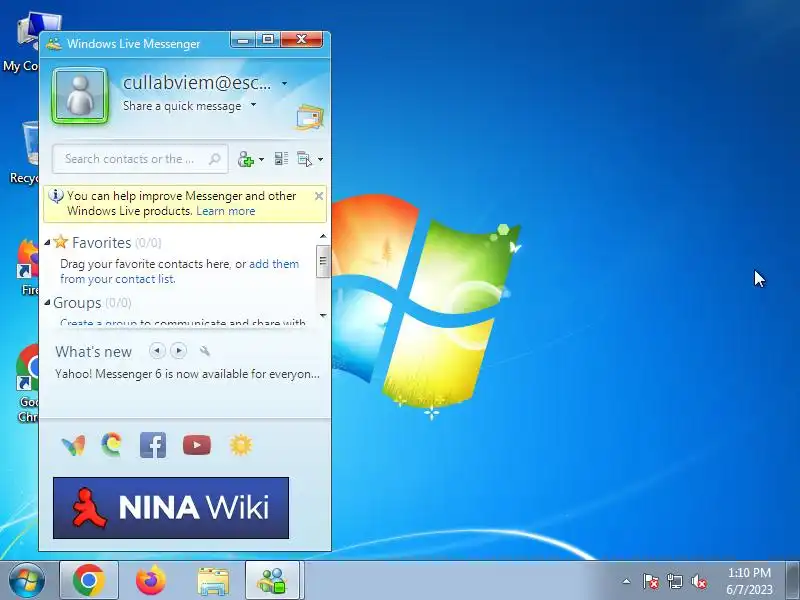Click the search magnifier icon
The image size is (800, 600).
pyautogui.click(x=215, y=159)
